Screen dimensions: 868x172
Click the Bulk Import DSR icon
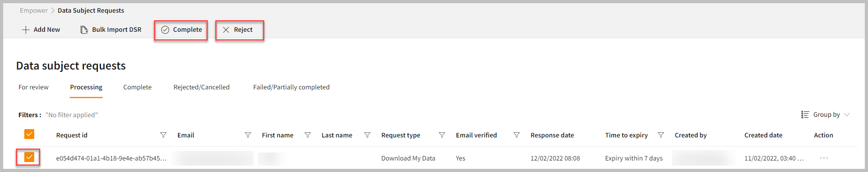point(84,30)
